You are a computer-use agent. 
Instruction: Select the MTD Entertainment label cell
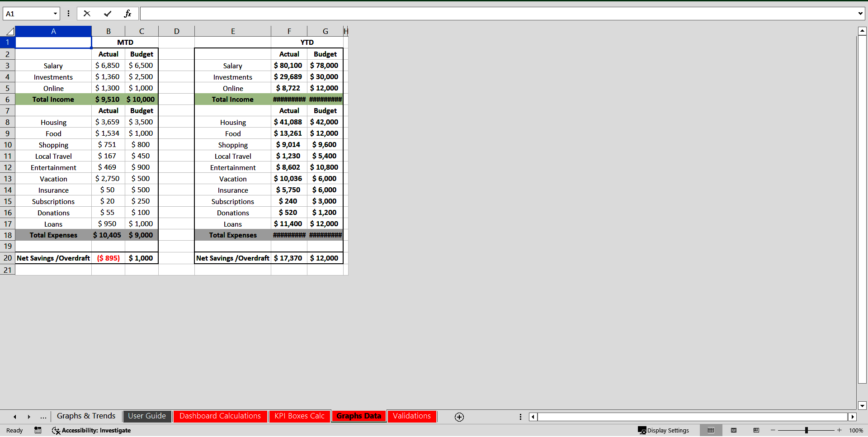coord(53,167)
